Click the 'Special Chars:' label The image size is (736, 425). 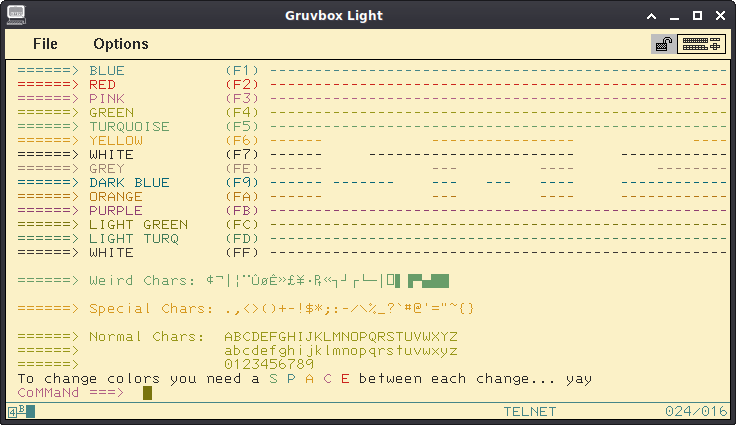152,309
